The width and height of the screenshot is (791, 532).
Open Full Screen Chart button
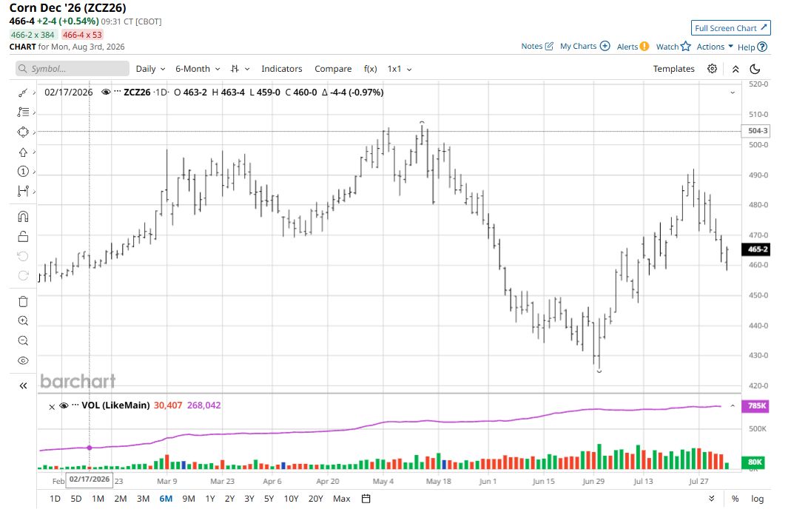point(730,27)
